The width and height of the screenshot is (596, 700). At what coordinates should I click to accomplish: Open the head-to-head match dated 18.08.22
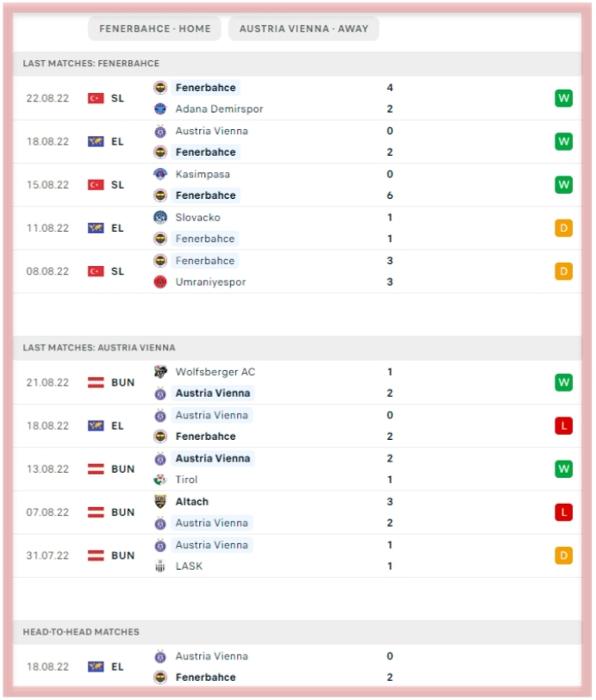pos(297,667)
